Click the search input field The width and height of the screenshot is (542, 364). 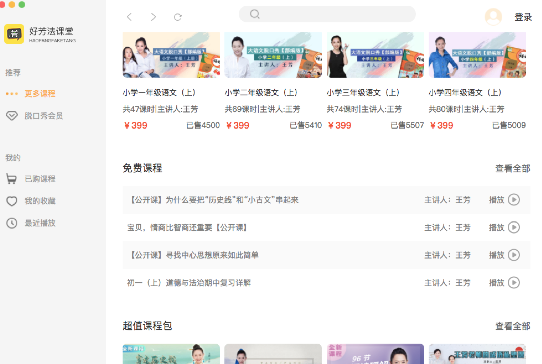327,14
